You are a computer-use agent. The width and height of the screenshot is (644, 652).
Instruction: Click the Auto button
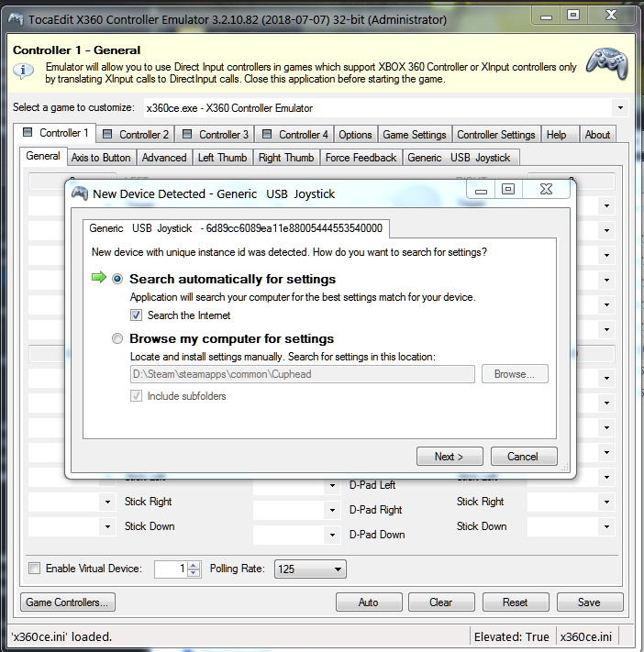click(x=369, y=602)
